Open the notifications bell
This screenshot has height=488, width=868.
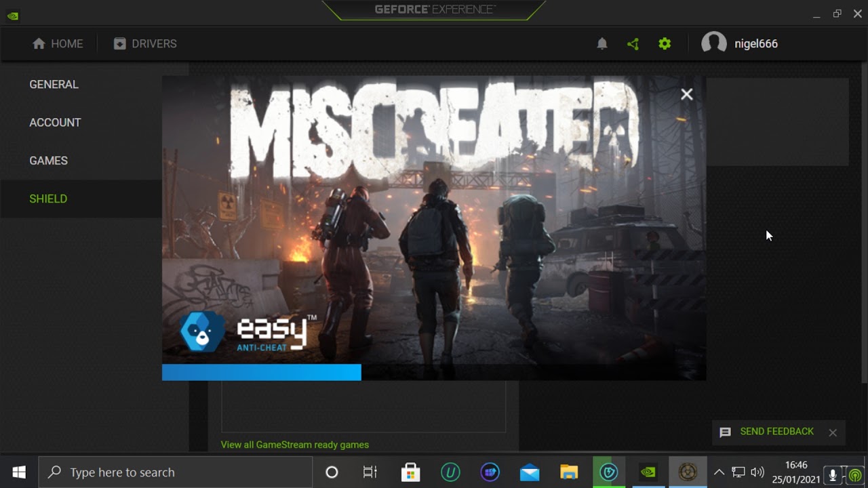[x=601, y=43]
